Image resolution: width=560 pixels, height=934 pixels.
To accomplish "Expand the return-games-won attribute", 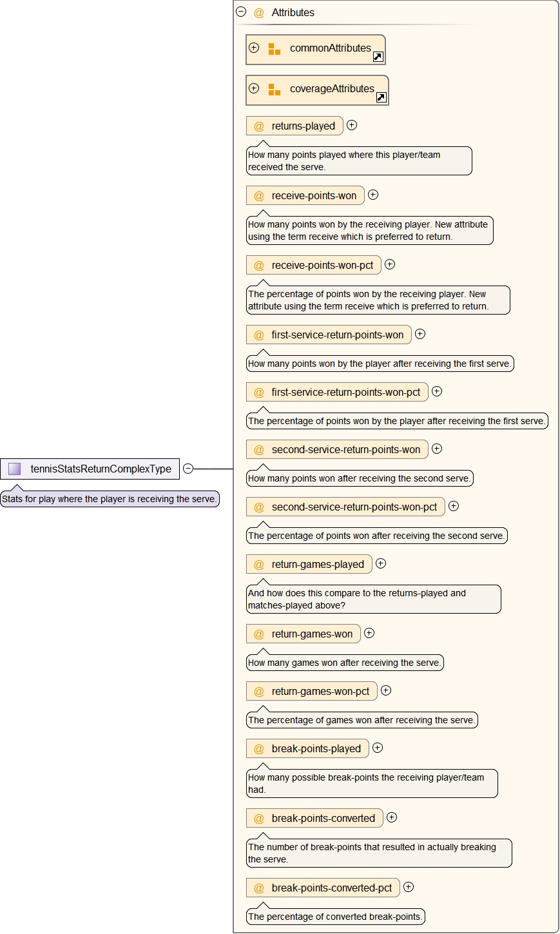I will click(369, 633).
